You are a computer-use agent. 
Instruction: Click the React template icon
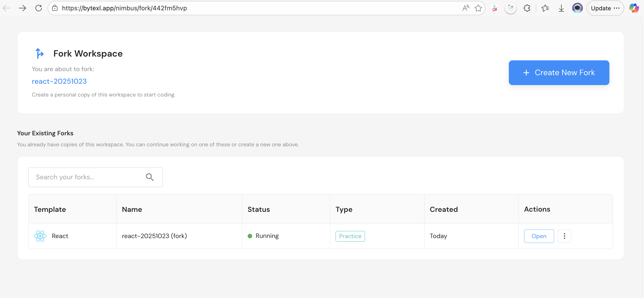point(40,236)
